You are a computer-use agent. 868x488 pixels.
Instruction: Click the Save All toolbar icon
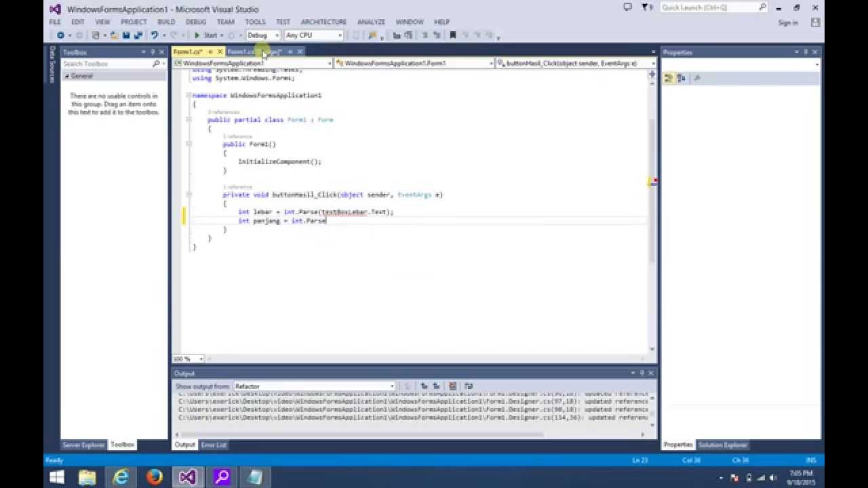click(x=138, y=35)
